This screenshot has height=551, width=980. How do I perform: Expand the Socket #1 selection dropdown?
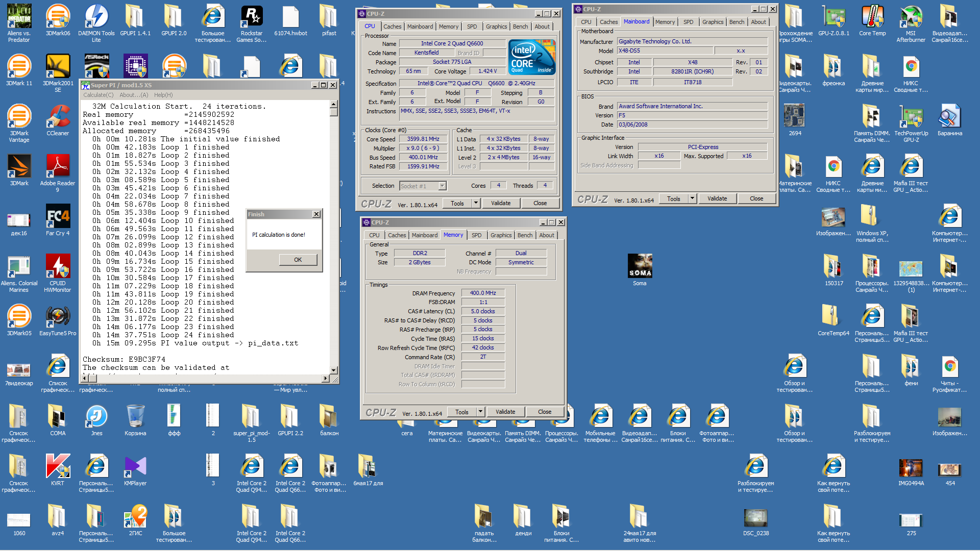[442, 186]
